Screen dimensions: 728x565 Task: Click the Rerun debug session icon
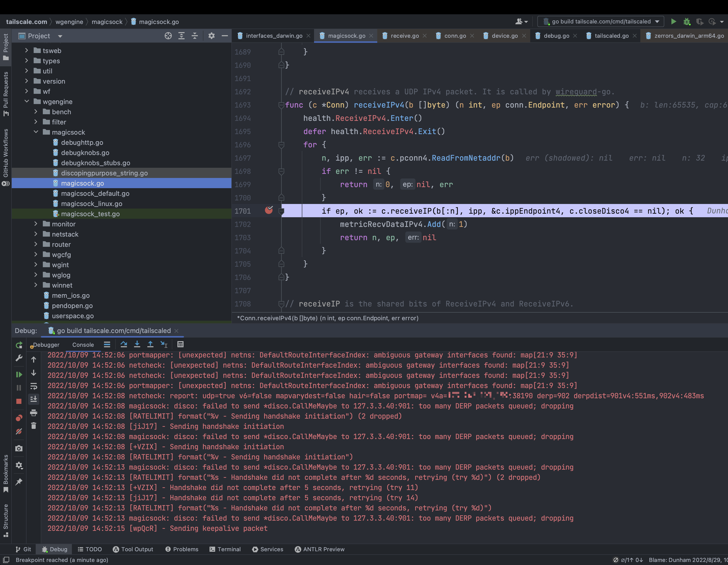[19, 345]
